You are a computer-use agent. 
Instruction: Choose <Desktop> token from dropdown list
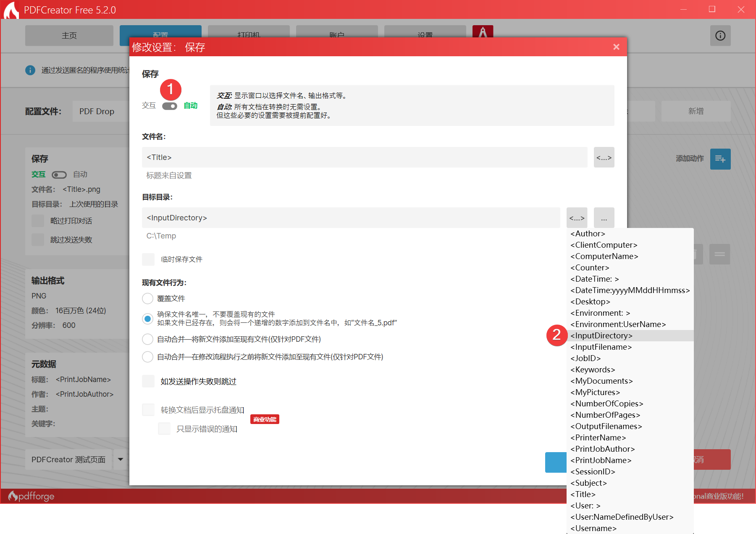(590, 301)
